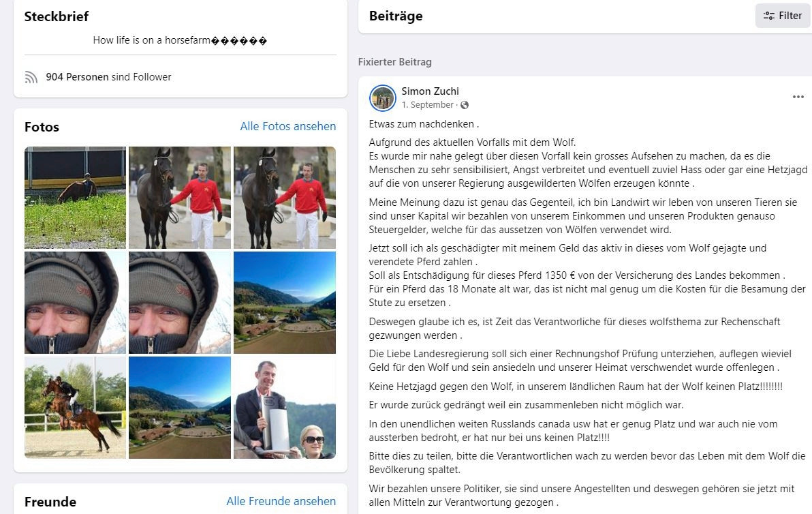The width and height of the screenshot is (812, 514).
Task: Open the second hooded face selfie photo
Action: 180,303
